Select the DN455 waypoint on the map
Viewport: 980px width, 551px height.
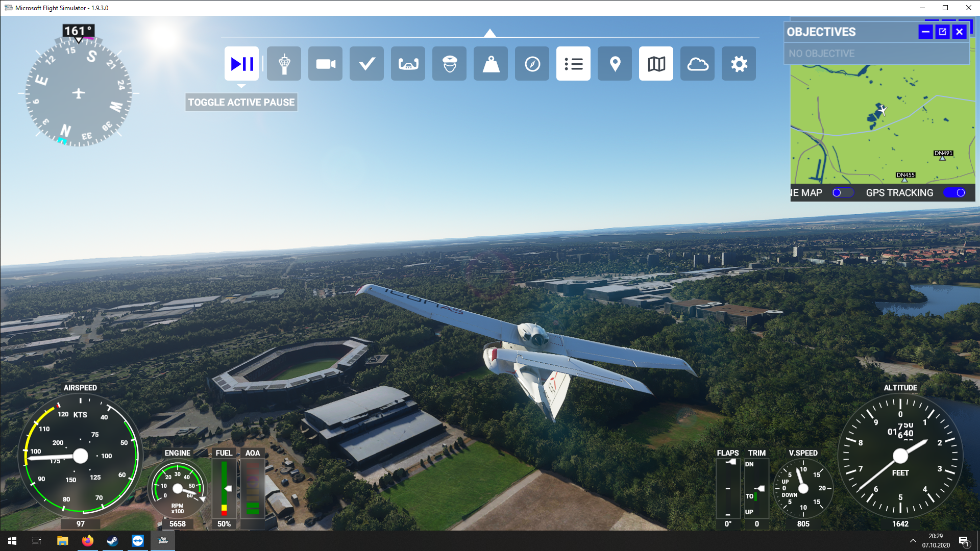[x=905, y=177]
